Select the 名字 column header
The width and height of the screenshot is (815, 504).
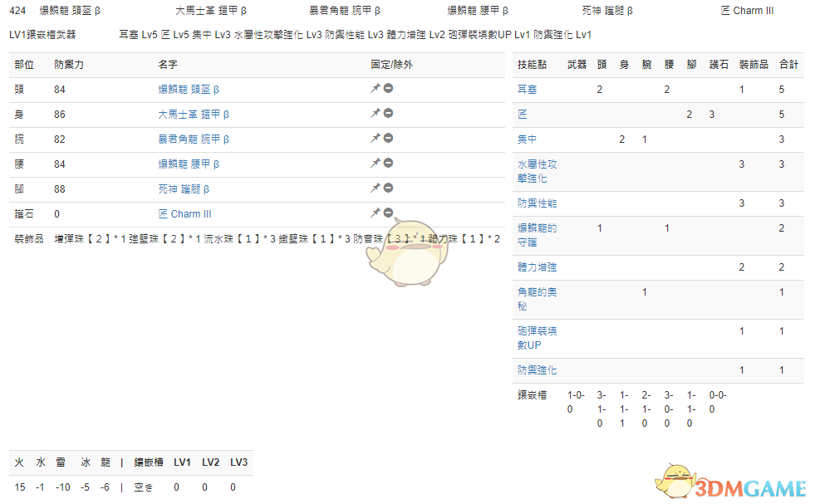(x=168, y=65)
